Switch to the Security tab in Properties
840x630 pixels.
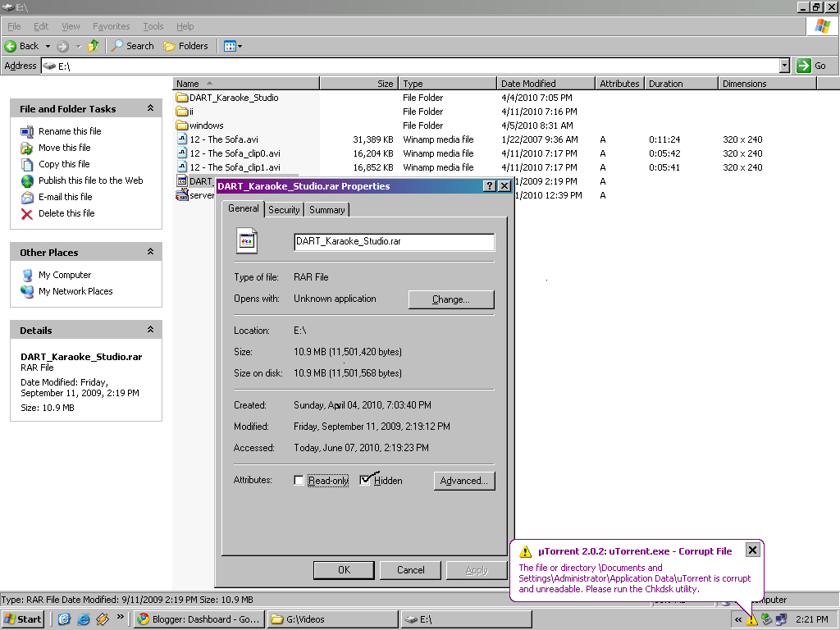click(x=284, y=210)
